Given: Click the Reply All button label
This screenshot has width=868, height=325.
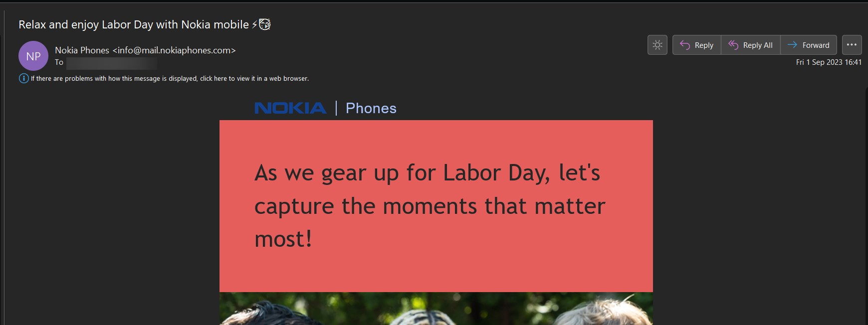Looking at the screenshot, I should [758, 45].
